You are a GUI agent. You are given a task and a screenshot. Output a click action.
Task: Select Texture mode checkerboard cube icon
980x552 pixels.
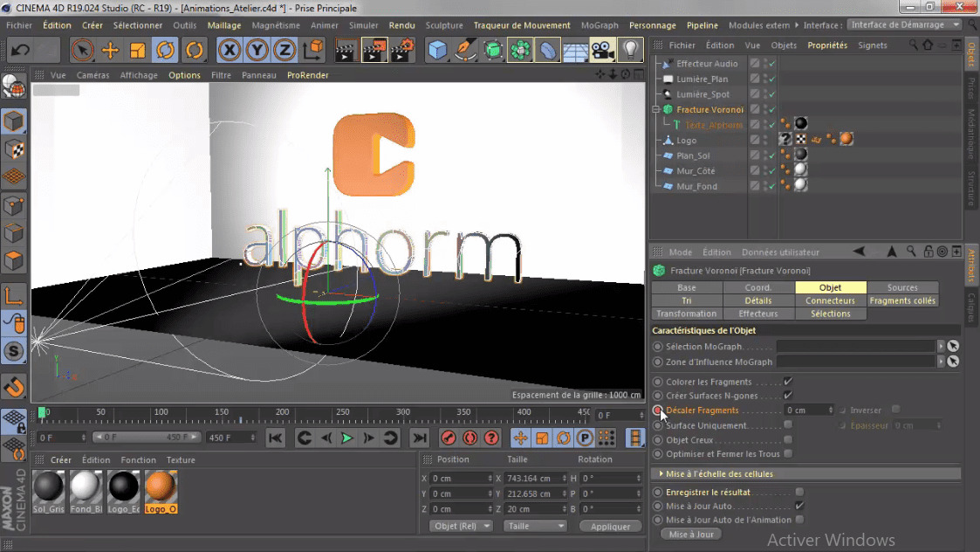14,149
